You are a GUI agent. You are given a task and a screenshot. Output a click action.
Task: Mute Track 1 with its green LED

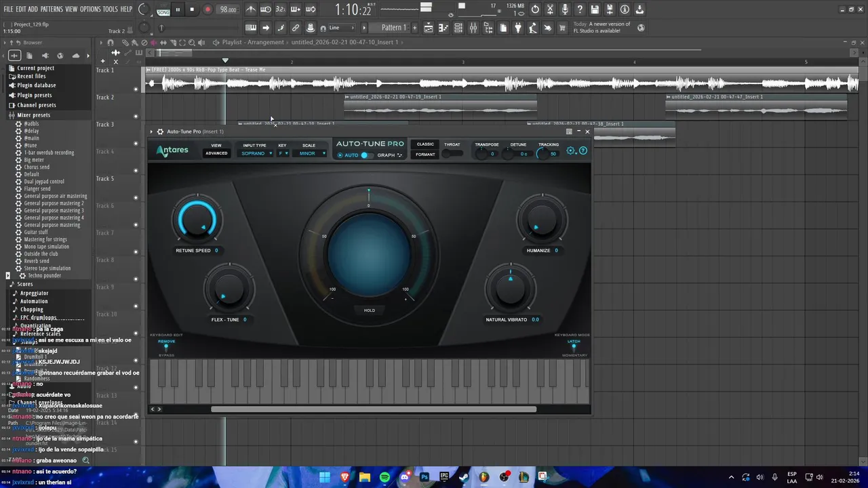tap(136, 89)
